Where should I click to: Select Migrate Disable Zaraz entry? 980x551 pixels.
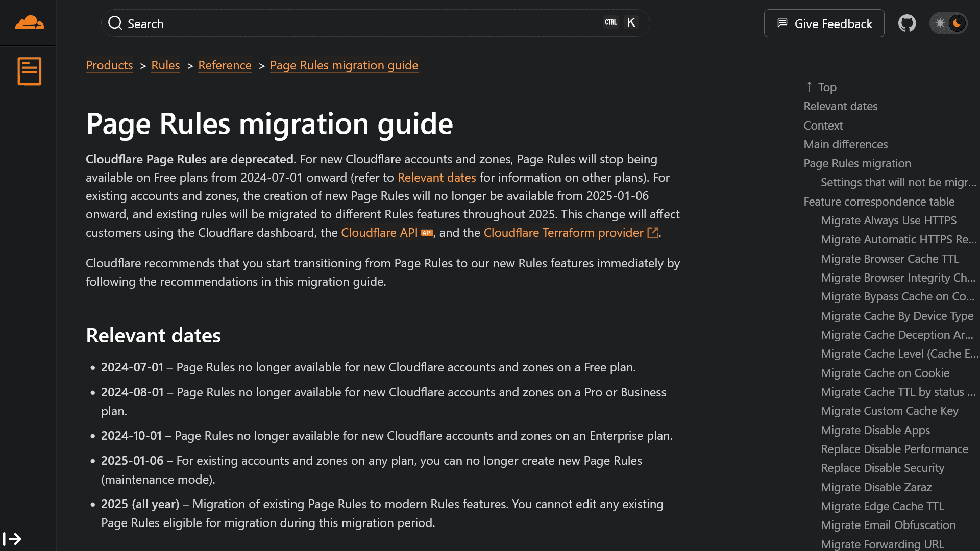(x=876, y=487)
